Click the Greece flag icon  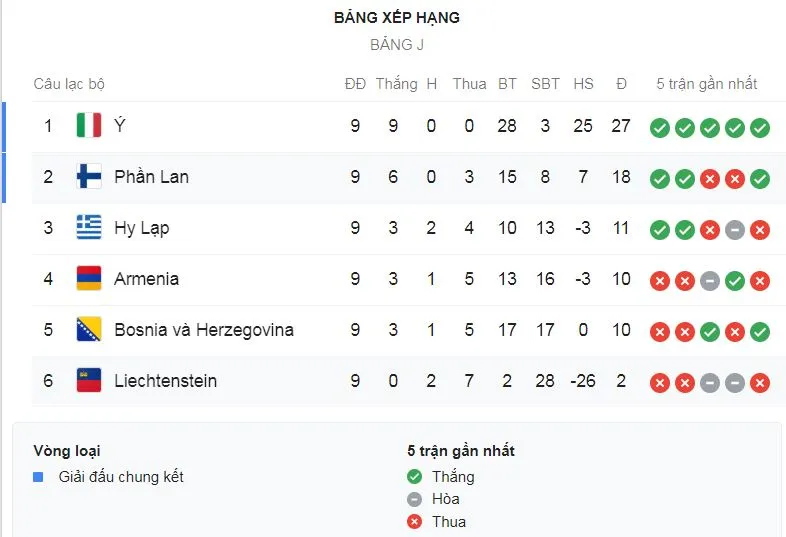[x=89, y=228]
